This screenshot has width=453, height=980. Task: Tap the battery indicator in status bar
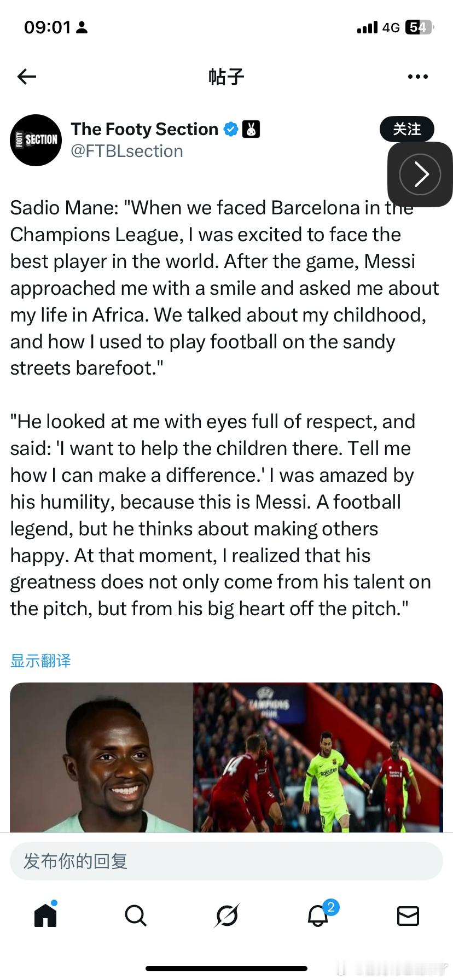tap(419, 27)
